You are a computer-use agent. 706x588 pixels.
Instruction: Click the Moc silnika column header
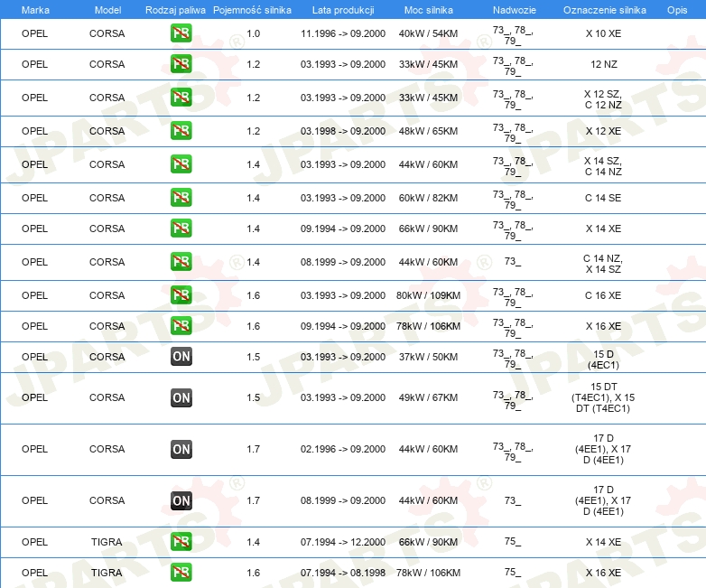point(428,10)
